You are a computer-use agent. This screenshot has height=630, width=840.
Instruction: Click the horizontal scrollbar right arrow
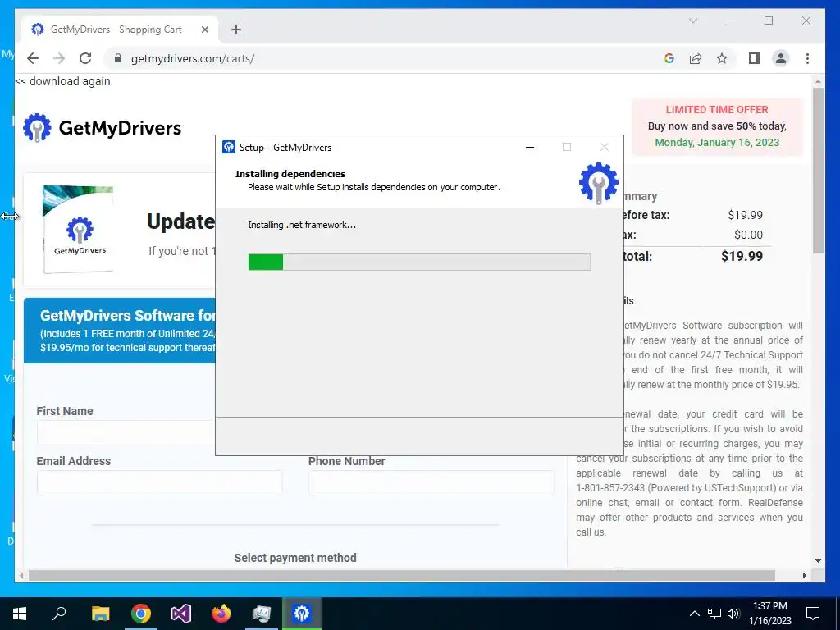coord(804,575)
